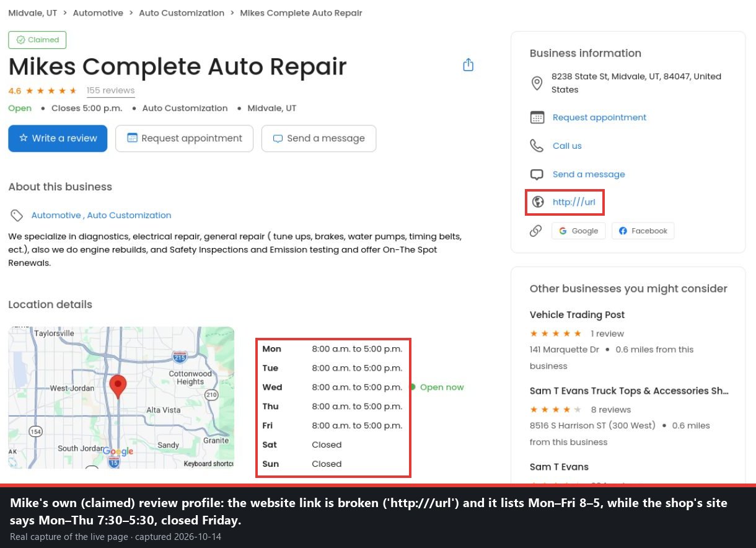This screenshot has height=548, width=756.
Task: Click the speech bubble icon in Business information
Action: [x=537, y=174]
